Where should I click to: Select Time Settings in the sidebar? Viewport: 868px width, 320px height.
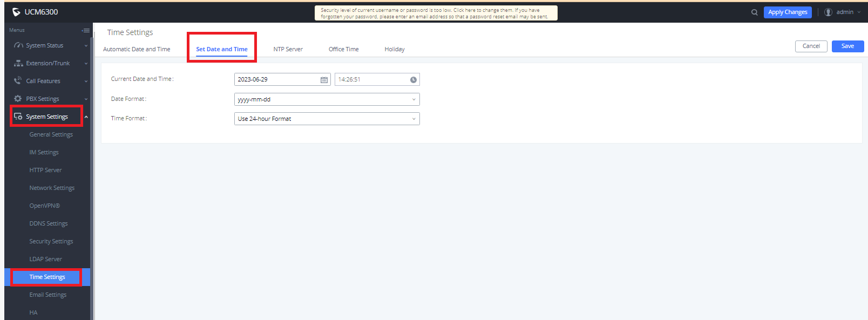[48, 277]
